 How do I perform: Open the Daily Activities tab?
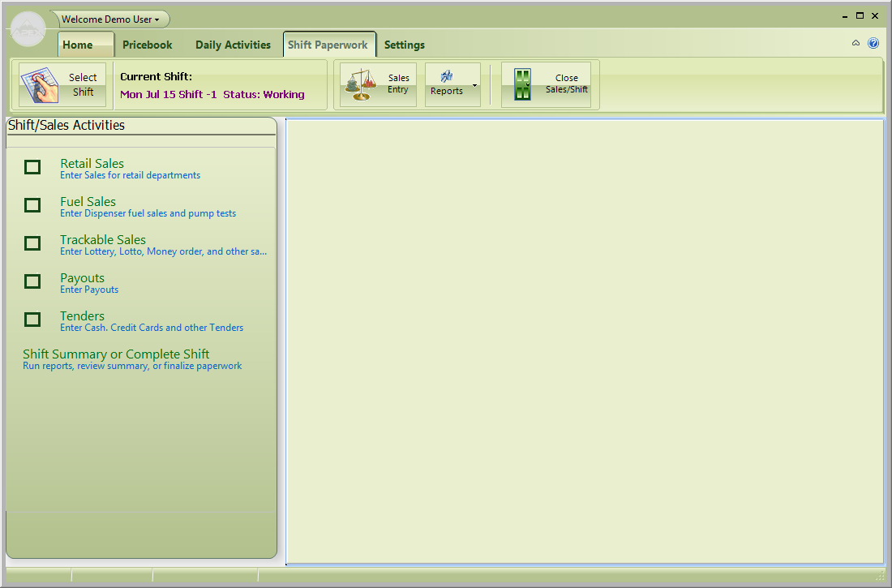tap(233, 45)
